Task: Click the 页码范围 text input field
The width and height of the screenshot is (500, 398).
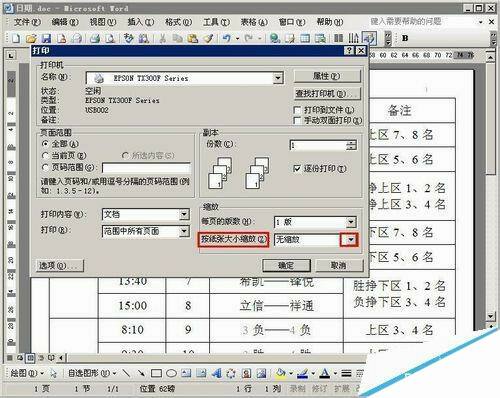Action: [147, 168]
